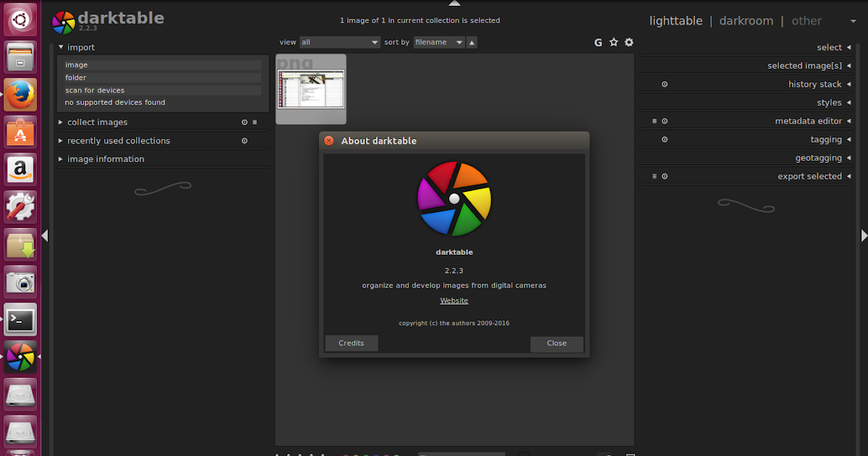Reset the metadata editor module
Screen dimensions: 868x456
tap(665, 121)
